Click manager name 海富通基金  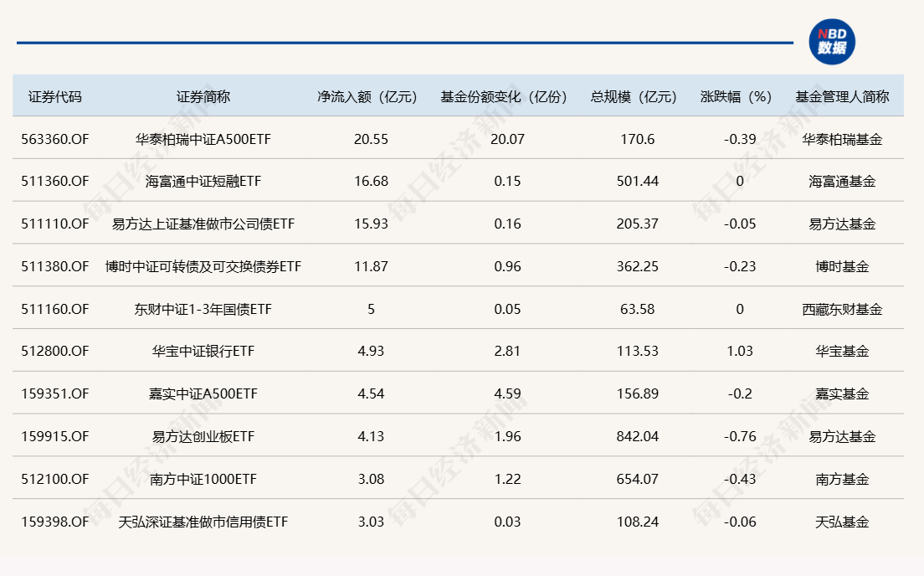click(x=842, y=181)
